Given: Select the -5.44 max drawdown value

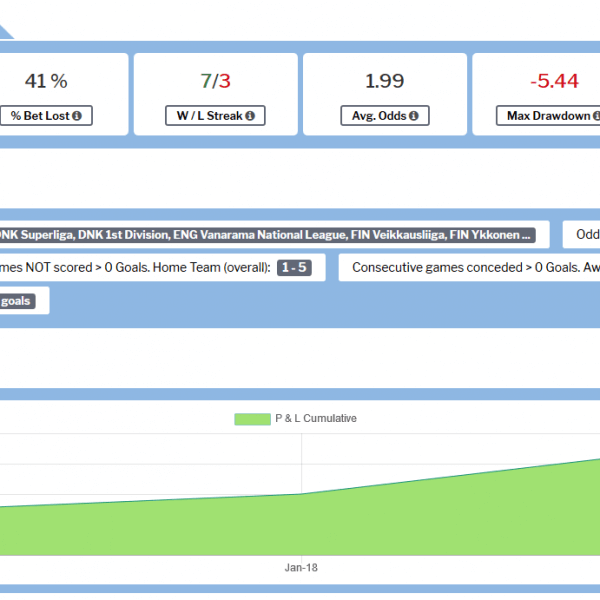Looking at the screenshot, I should coord(554,81).
